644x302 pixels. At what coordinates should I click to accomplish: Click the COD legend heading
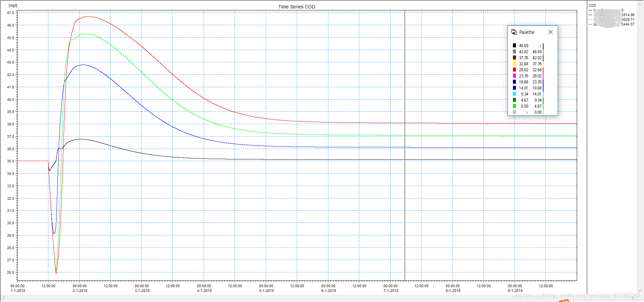[x=592, y=5]
